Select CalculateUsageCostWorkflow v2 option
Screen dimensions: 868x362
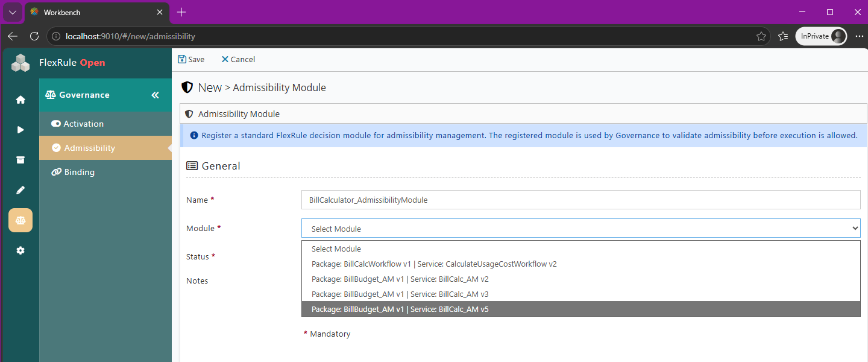tap(581, 264)
